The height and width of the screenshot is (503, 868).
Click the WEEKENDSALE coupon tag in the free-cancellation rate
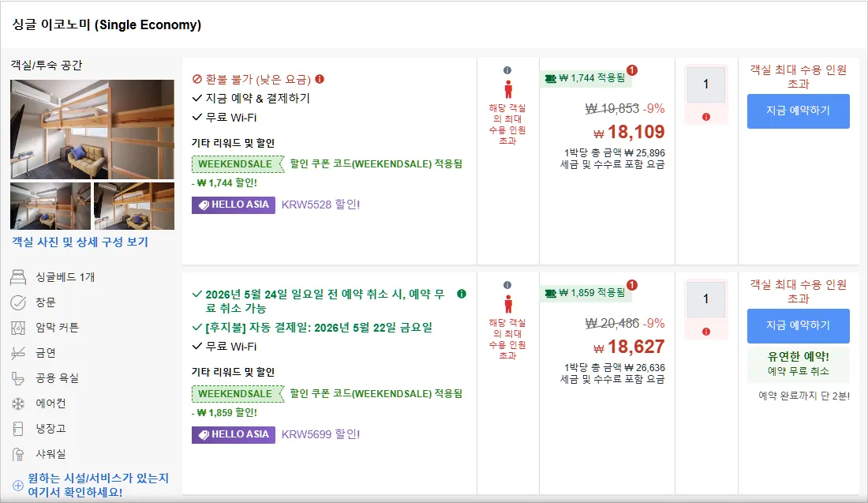[x=238, y=394]
